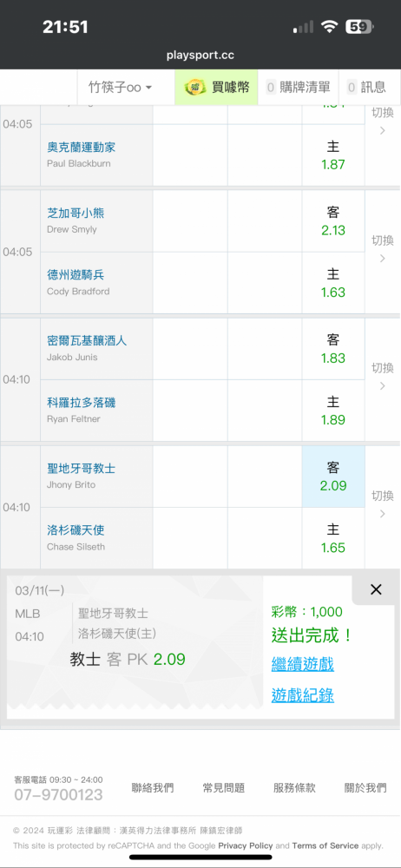401x868 pixels.
Task: Close the bet confirmation slip
Action: (376, 589)
